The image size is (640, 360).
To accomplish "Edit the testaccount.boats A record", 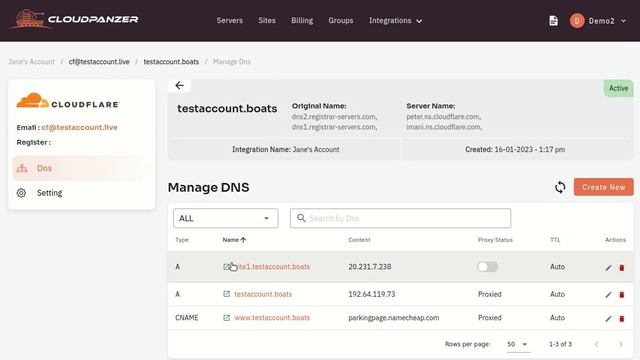I will tap(608, 295).
